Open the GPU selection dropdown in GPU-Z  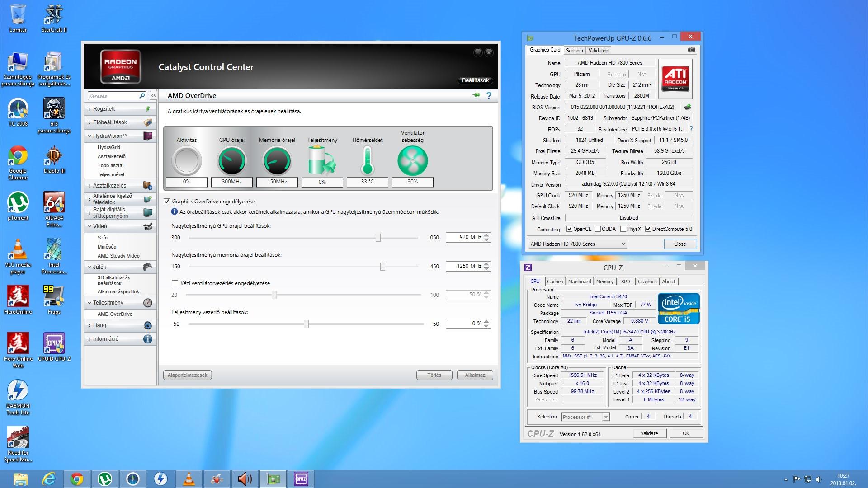[x=578, y=244]
